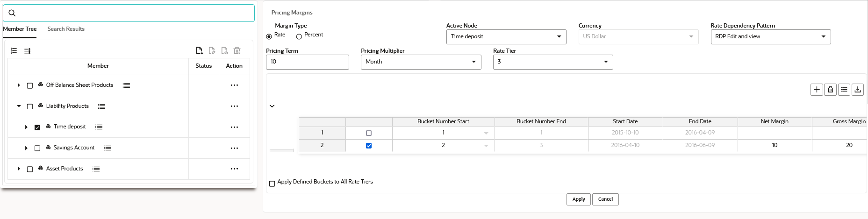
Task: Select the Percent margin type radio button
Action: coord(299,37)
